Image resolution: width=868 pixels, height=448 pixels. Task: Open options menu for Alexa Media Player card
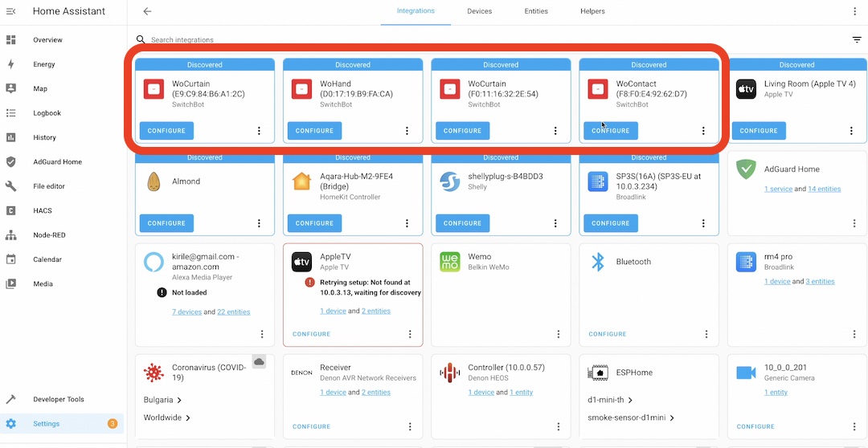[262, 334]
